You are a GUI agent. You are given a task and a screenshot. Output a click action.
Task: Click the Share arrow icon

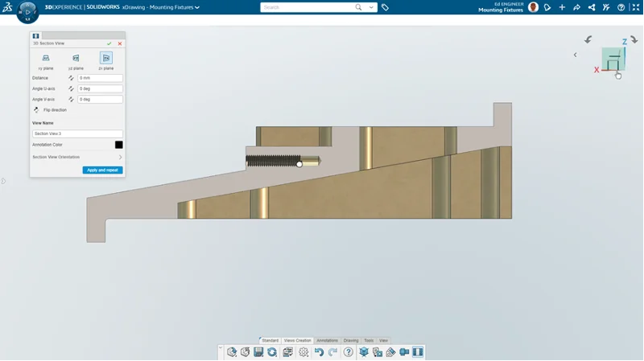point(577,7)
